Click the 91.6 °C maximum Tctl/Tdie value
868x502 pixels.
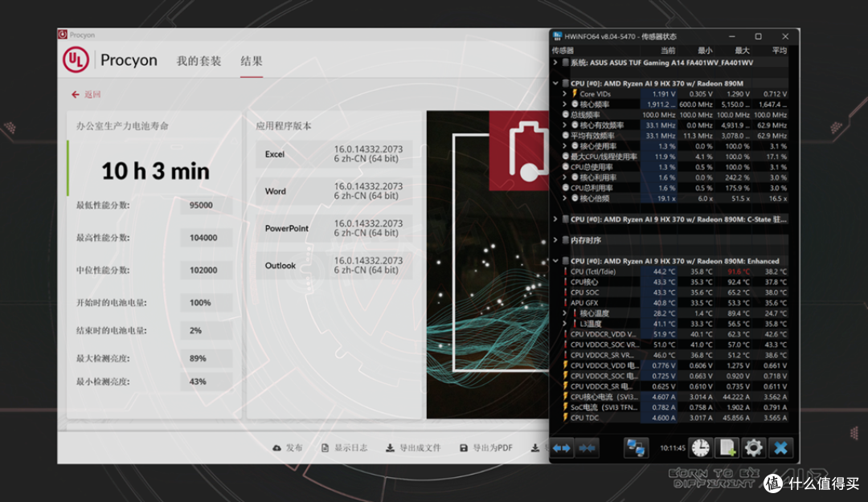(739, 271)
